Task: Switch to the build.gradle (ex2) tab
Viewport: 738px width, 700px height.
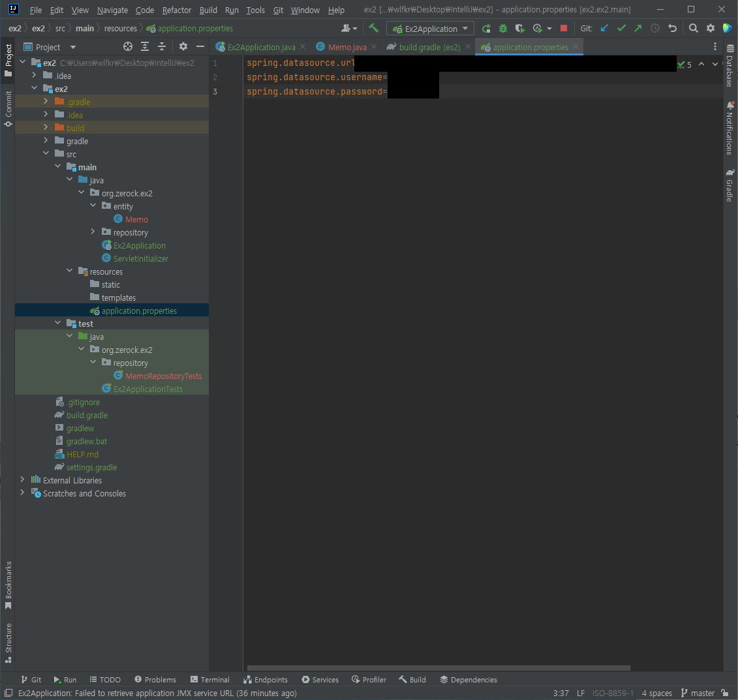Action: [x=429, y=47]
